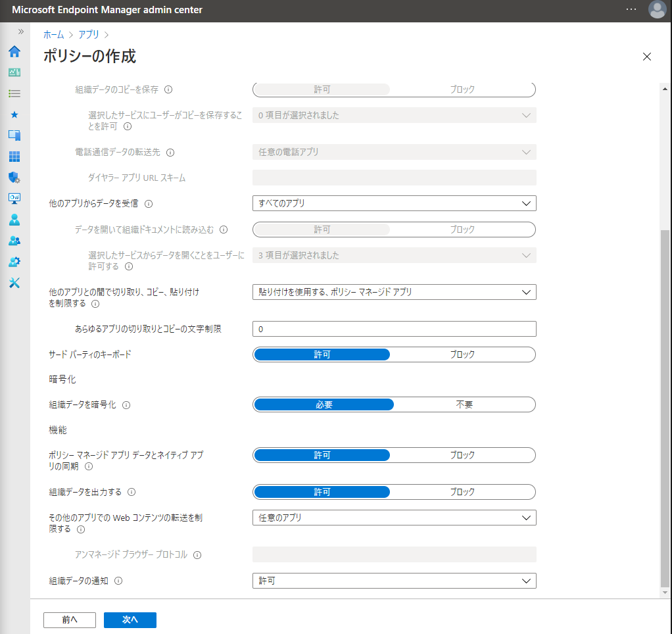Set サード パーティのキーボード to 許可
672x634 pixels.
coord(322,354)
